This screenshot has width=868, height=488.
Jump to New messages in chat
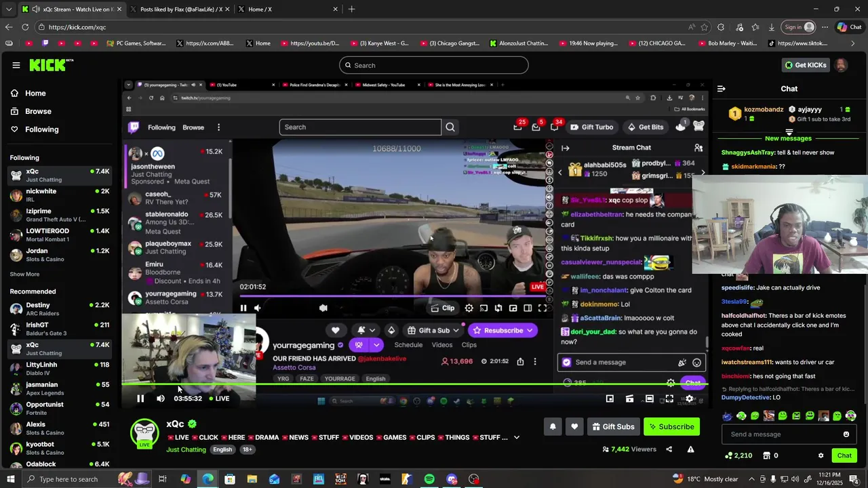pos(788,138)
